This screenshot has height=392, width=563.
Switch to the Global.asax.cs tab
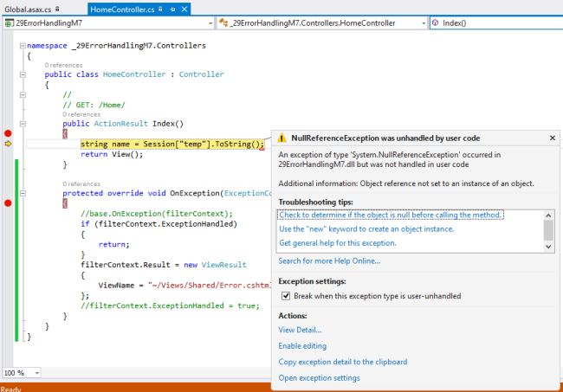[x=28, y=8]
